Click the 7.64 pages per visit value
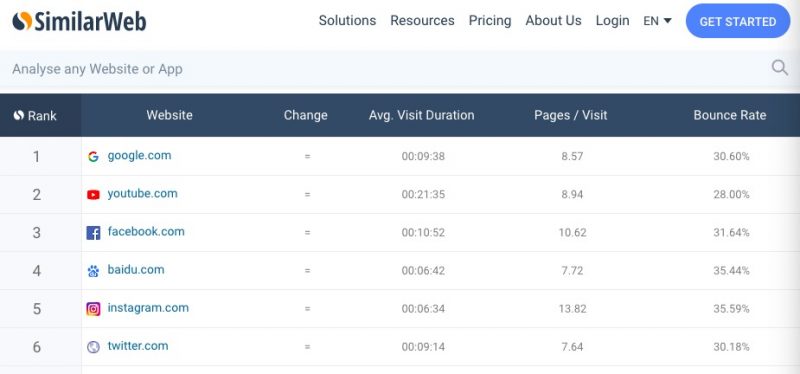This screenshot has width=800, height=374. click(x=572, y=347)
